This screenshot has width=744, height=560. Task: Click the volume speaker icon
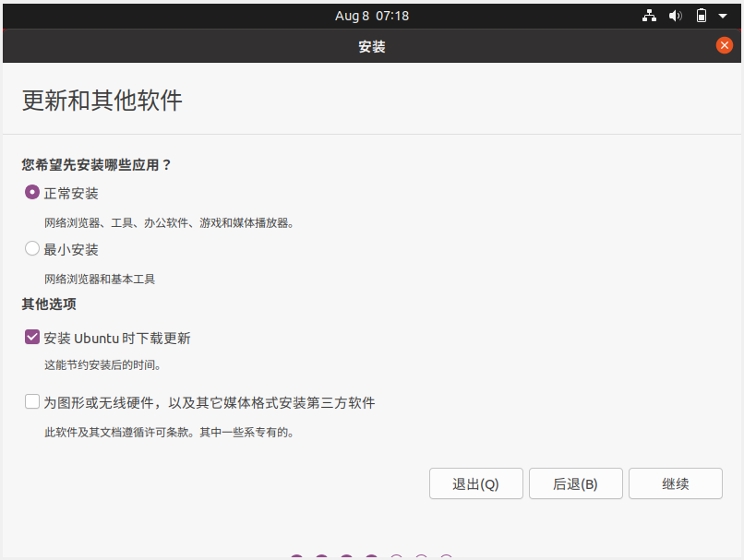pyautogui.click(x=675, y=16)
